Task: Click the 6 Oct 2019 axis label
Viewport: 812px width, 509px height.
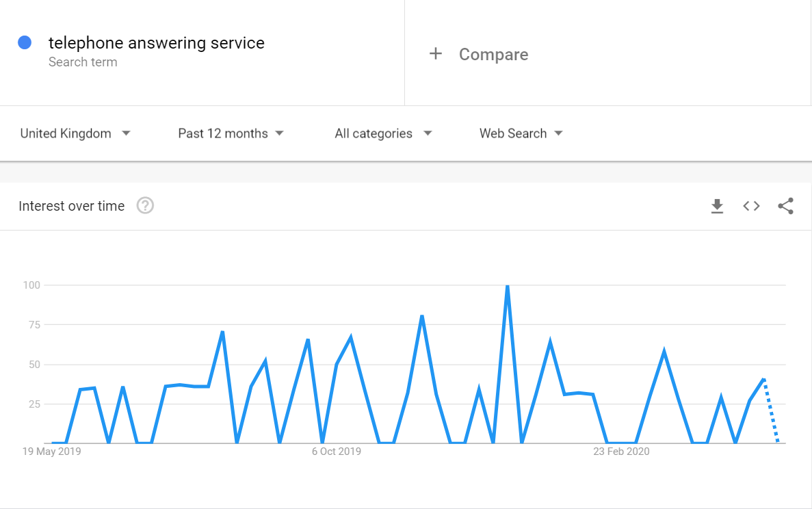Action: (336, 452)
